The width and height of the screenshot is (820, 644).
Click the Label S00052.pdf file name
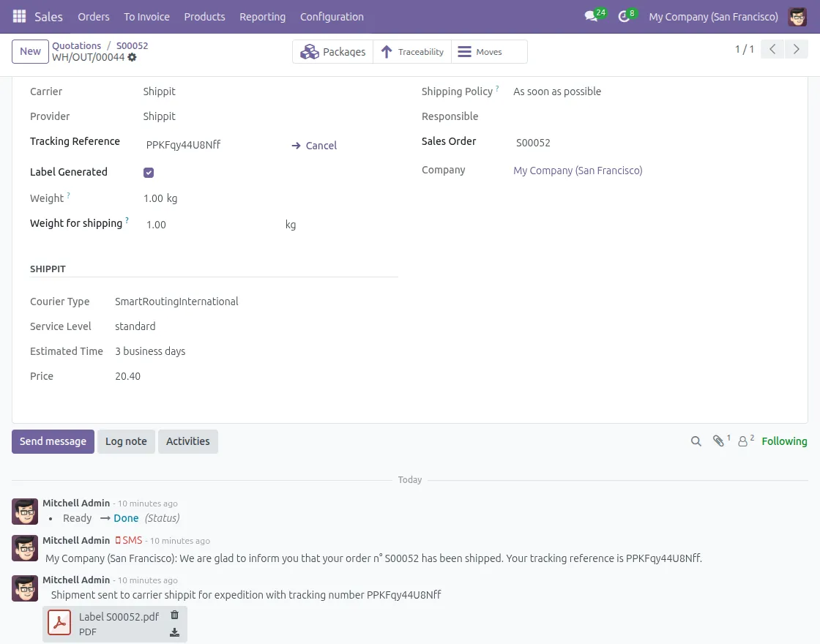point(119,617)
